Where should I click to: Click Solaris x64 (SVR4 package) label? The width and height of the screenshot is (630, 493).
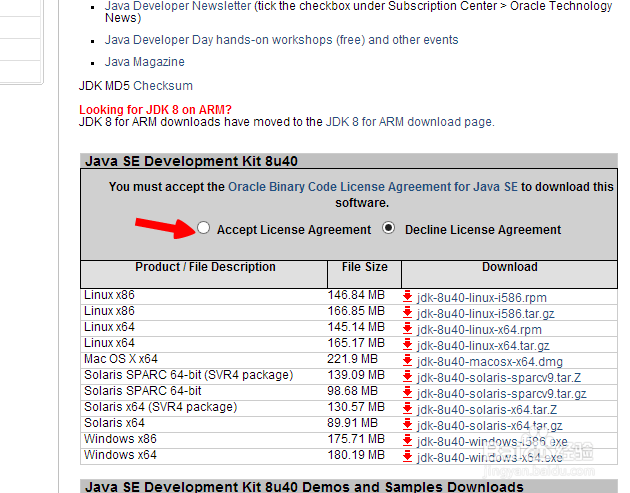161,407
